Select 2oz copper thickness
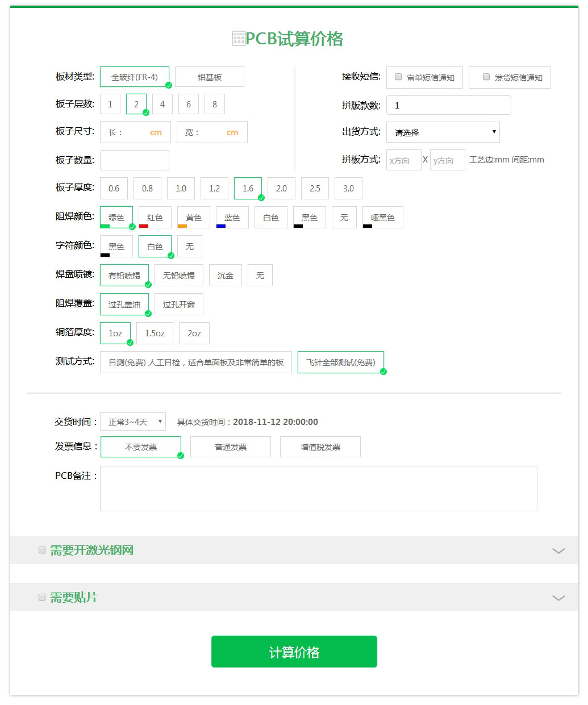The width and height of the screenshot is (588, 705). (194, 333)
